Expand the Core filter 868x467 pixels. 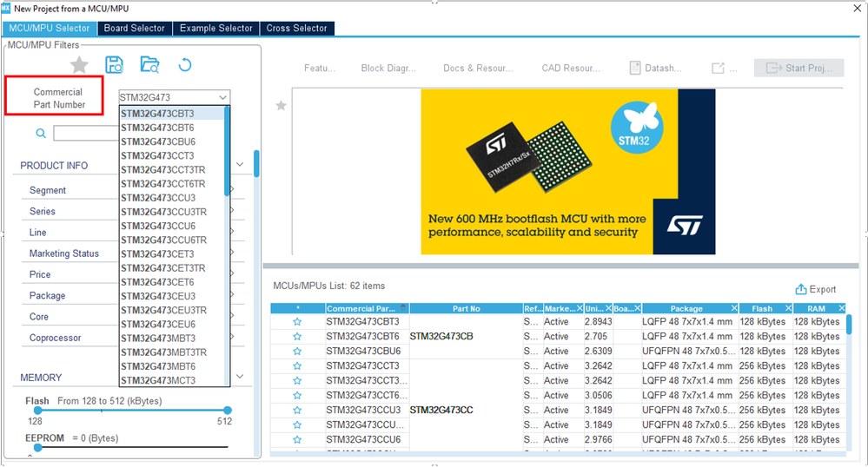[39, 317]
